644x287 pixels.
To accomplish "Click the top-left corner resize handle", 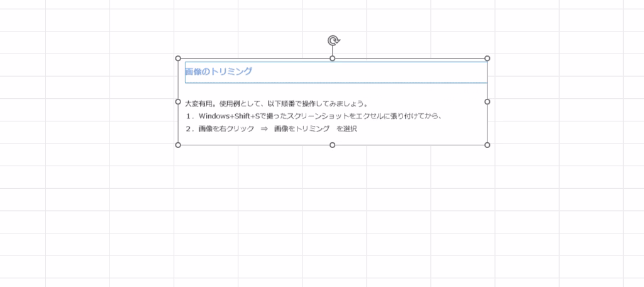I will pos(178,59).
